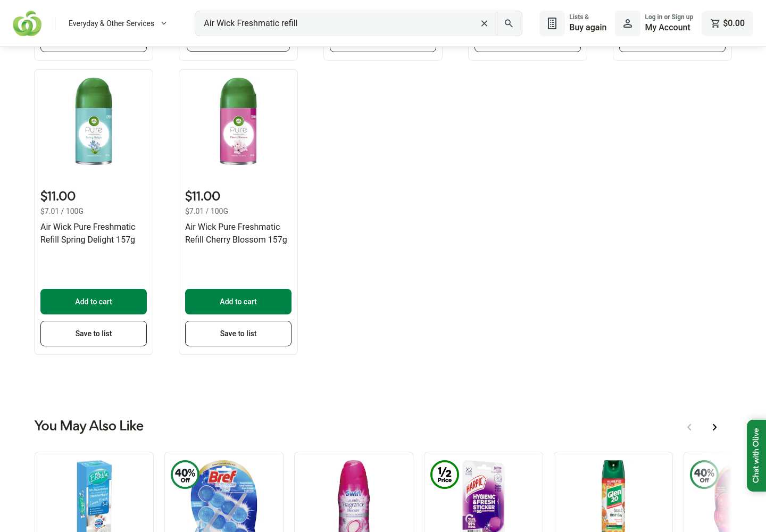766x532 pixels.
Task: Open Chat with Olive side tab
Action: pos(756,455)
